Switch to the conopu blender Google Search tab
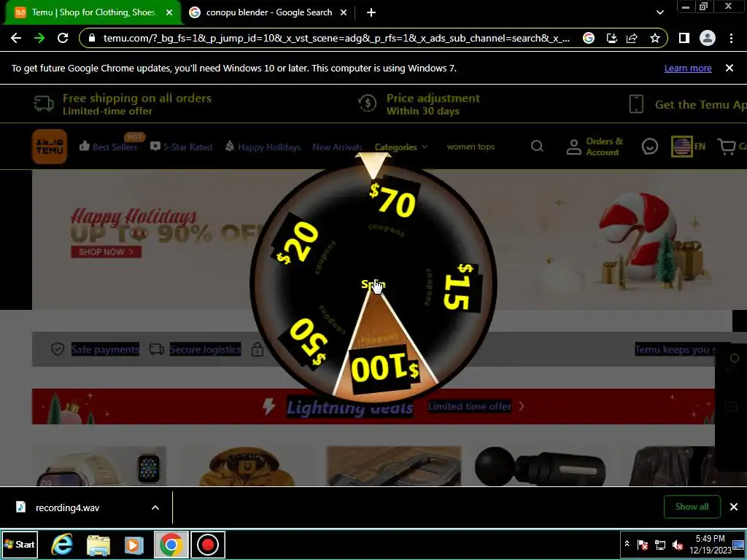 (268, 12)
